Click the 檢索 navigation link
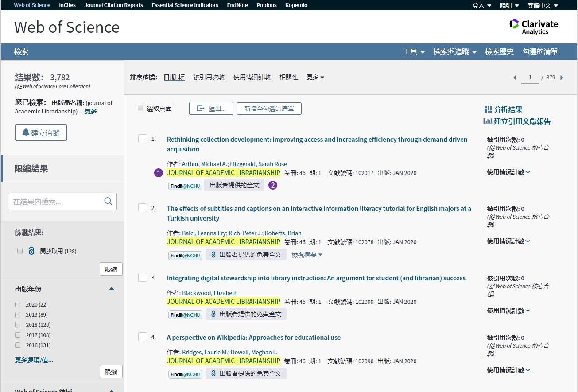This screenshot has height=392, width=578. pos(21,52)
